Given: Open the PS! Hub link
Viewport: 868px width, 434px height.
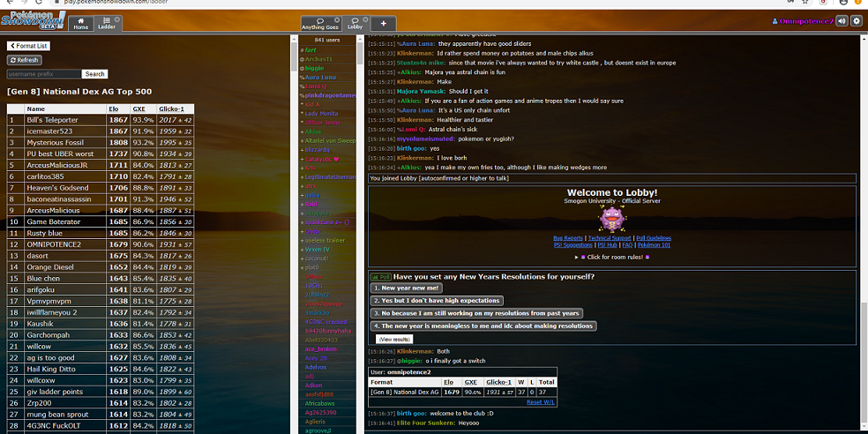Looking at the screenshot, I should (x=607, y=244).
